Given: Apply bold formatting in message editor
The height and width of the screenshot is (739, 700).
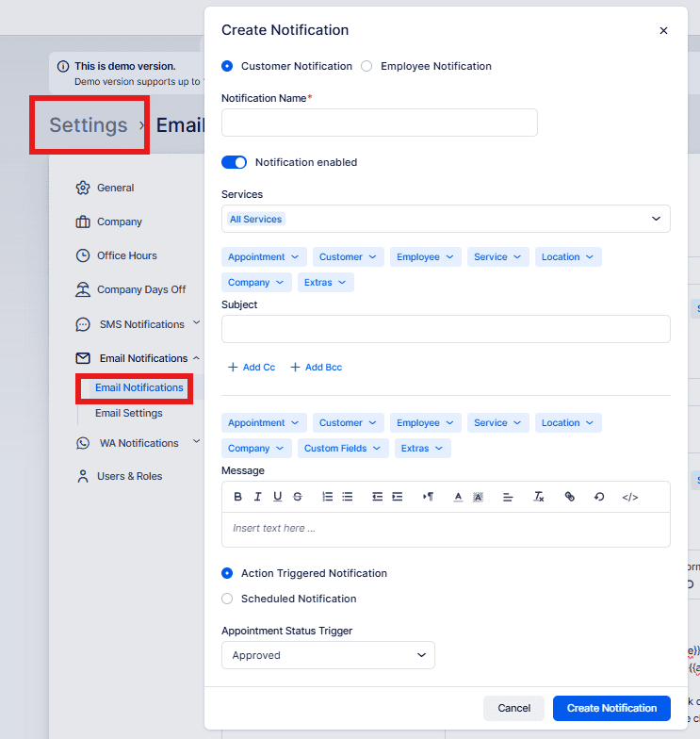Looking at the screenshot, I should pos(237,497).
